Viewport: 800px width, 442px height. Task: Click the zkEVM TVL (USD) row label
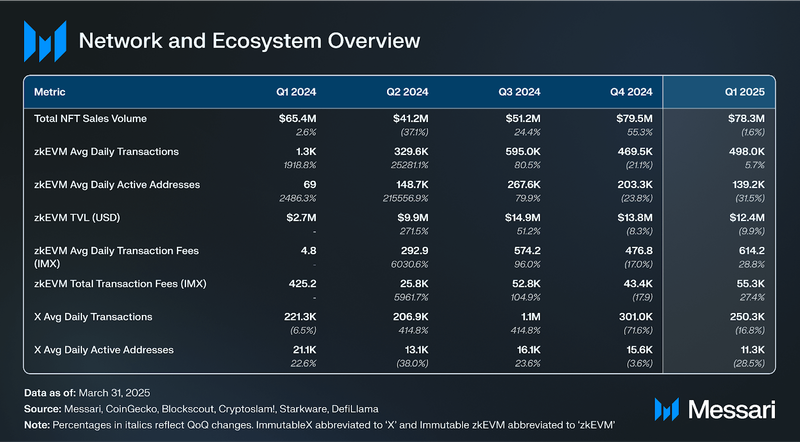point(77,218)
